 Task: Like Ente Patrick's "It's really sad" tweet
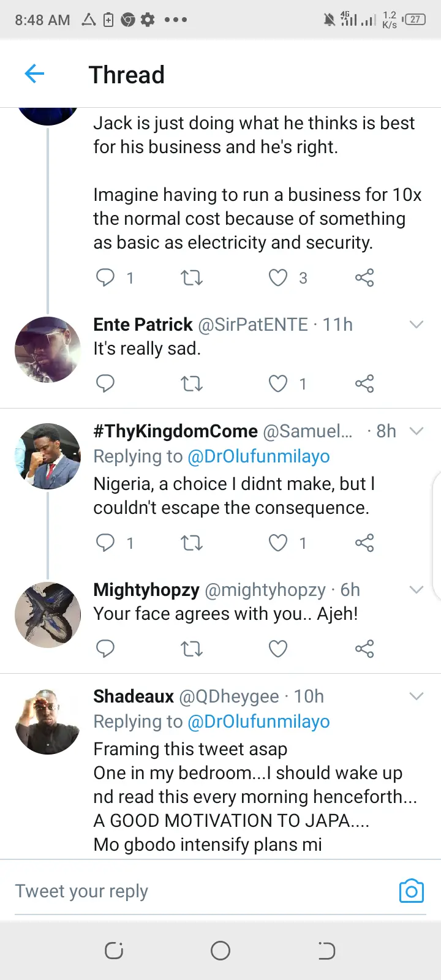tap(278, 384)
